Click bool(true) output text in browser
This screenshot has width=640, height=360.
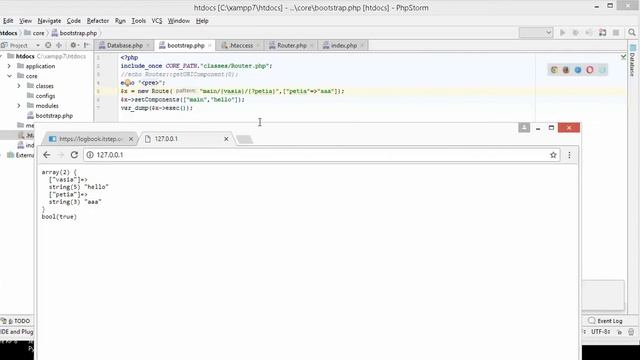click(59, 217)
